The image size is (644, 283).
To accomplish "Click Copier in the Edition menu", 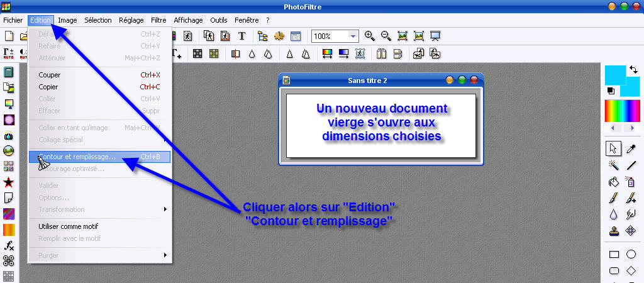I will 49,87.
